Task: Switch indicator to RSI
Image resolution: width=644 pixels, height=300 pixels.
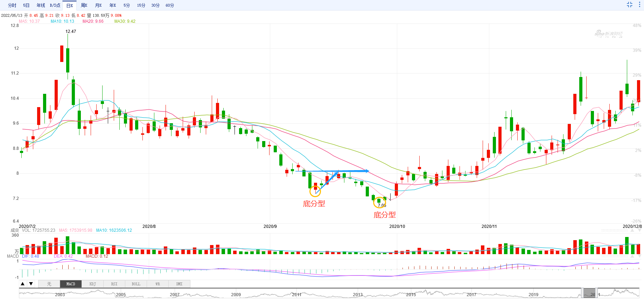Action: click(114, 284)
